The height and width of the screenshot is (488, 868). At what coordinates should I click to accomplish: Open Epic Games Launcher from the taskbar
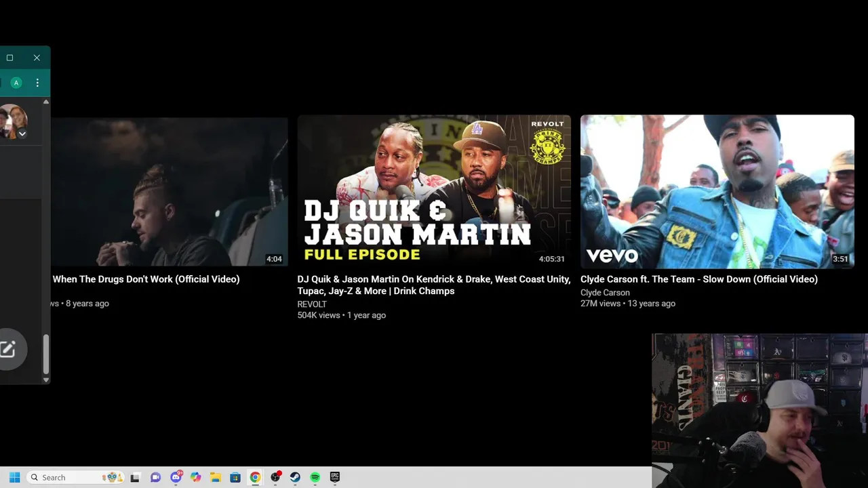tap(335, 477)
